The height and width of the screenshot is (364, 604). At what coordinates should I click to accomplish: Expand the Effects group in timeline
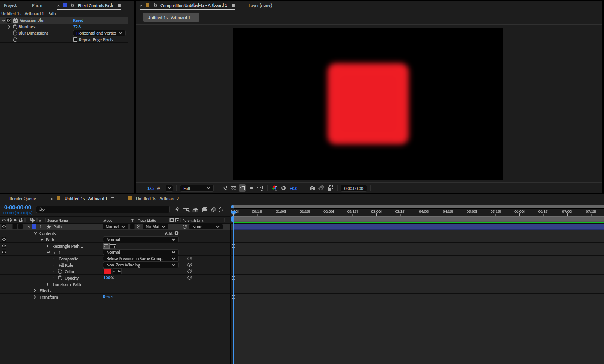pos(35,291)
